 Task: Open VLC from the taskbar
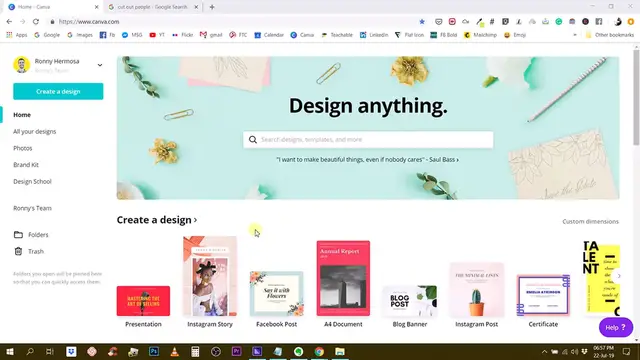coord(174,351)
